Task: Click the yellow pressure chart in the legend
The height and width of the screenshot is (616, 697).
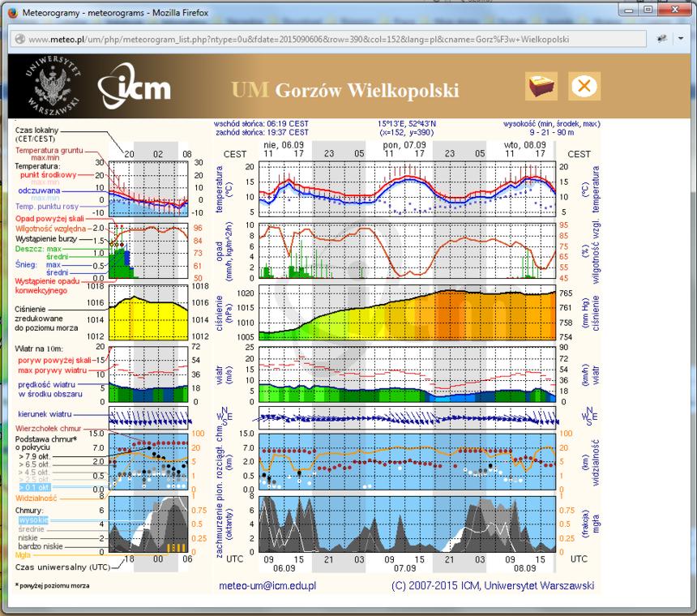Action: (148, 312)
